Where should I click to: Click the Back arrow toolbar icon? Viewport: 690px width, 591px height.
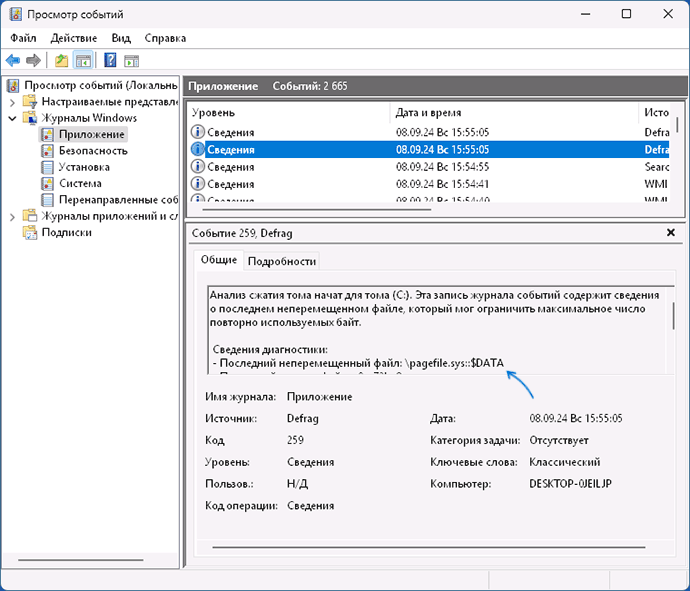click(x=13, y=60)
